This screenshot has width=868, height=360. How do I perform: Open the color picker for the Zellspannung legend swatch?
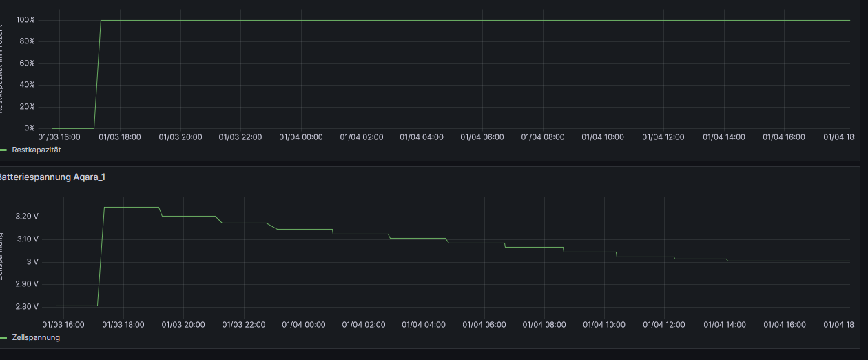3,337
